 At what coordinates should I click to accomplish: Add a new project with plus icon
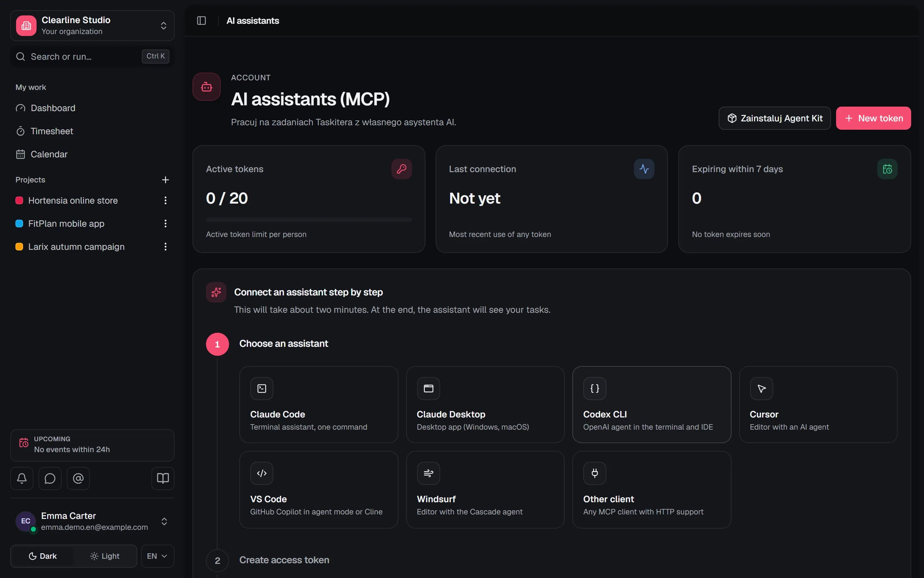tap(165, 180)
